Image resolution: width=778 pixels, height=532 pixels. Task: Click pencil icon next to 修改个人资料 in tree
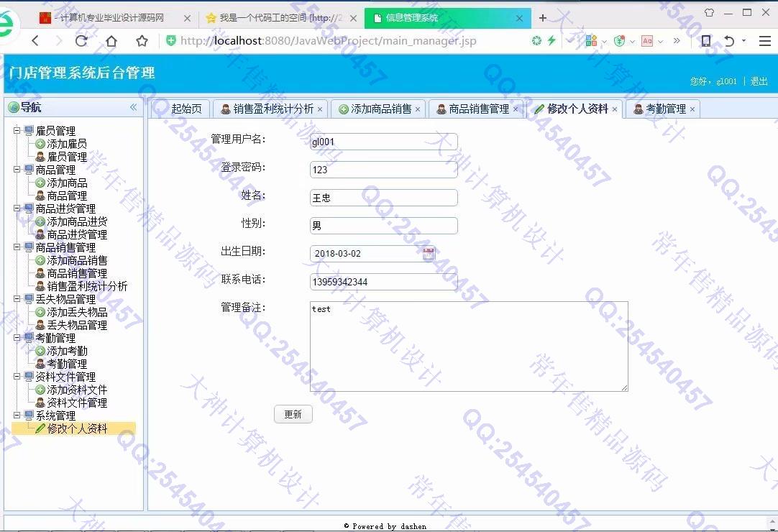click(x=40, y=428)
